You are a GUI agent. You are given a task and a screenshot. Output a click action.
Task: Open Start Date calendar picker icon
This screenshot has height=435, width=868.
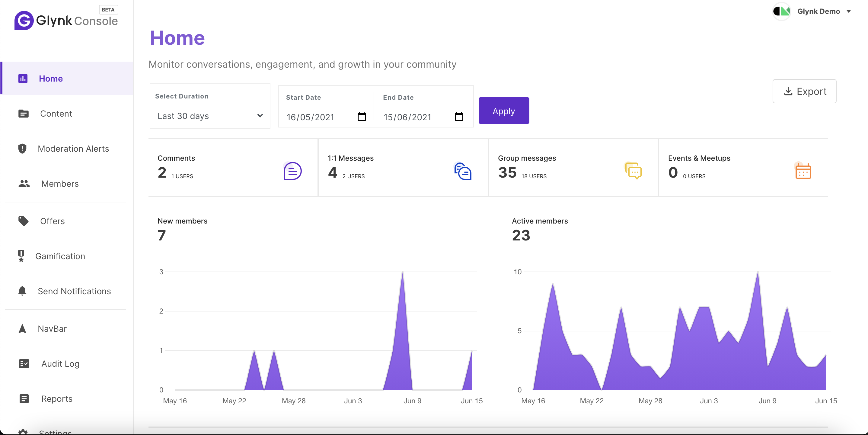(362, 117)
